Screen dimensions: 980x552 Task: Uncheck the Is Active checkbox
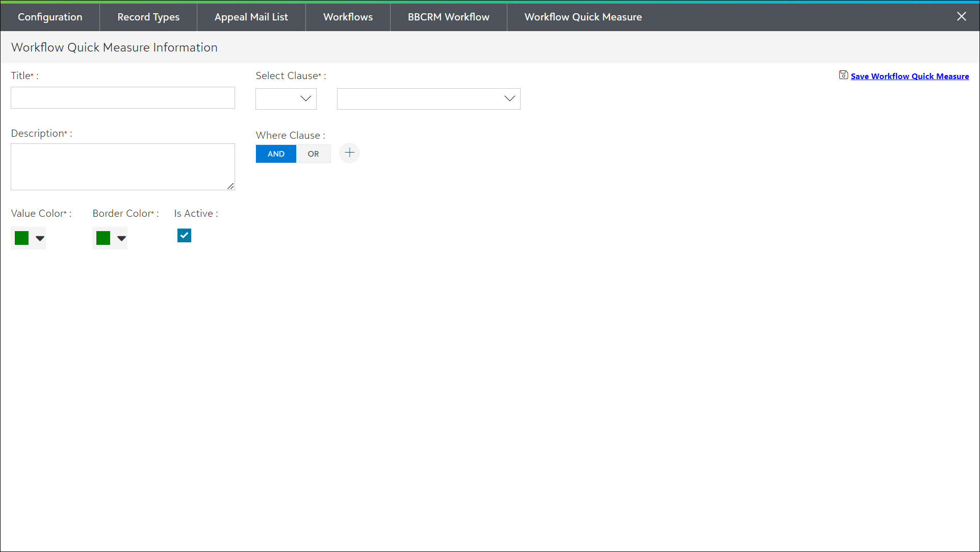coord(184,236)
